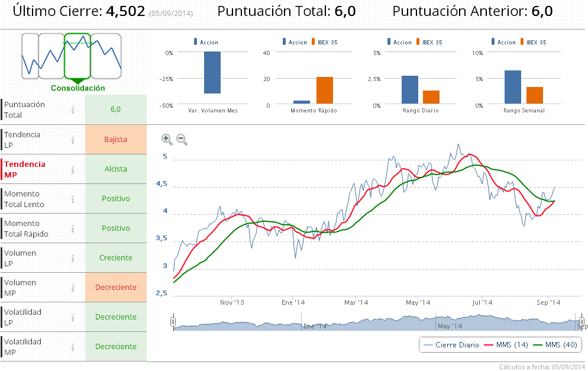588x371 pixels.
Task: Open info icon for Volatilidad LP
Action: pos(73,317)
